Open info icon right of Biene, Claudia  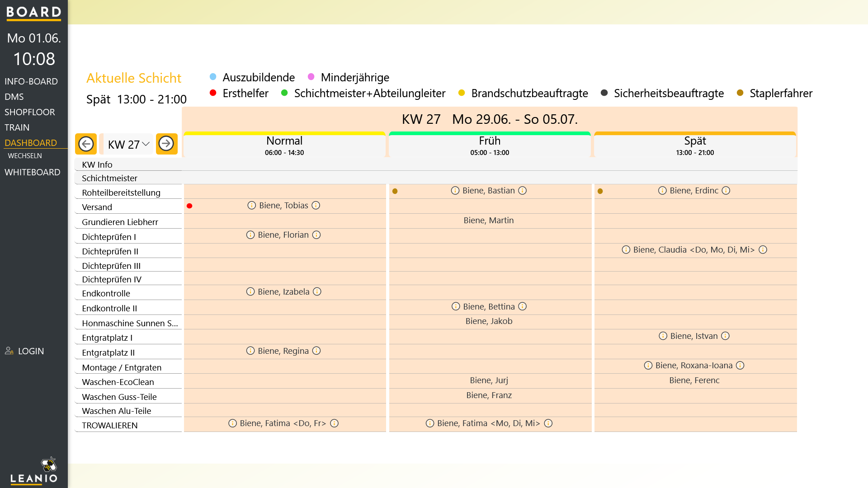[763, 250]
